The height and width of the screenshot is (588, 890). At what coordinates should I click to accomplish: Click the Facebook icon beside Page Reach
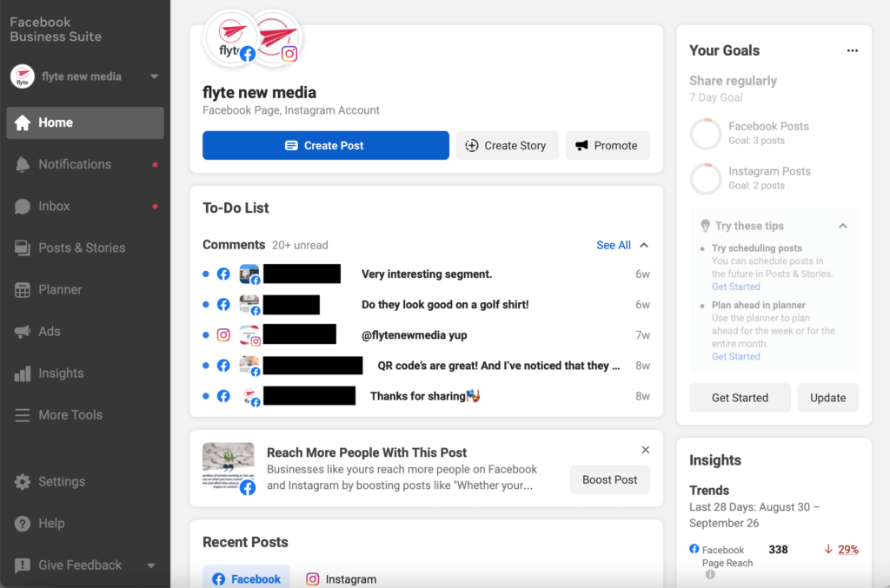click(694, 549)
